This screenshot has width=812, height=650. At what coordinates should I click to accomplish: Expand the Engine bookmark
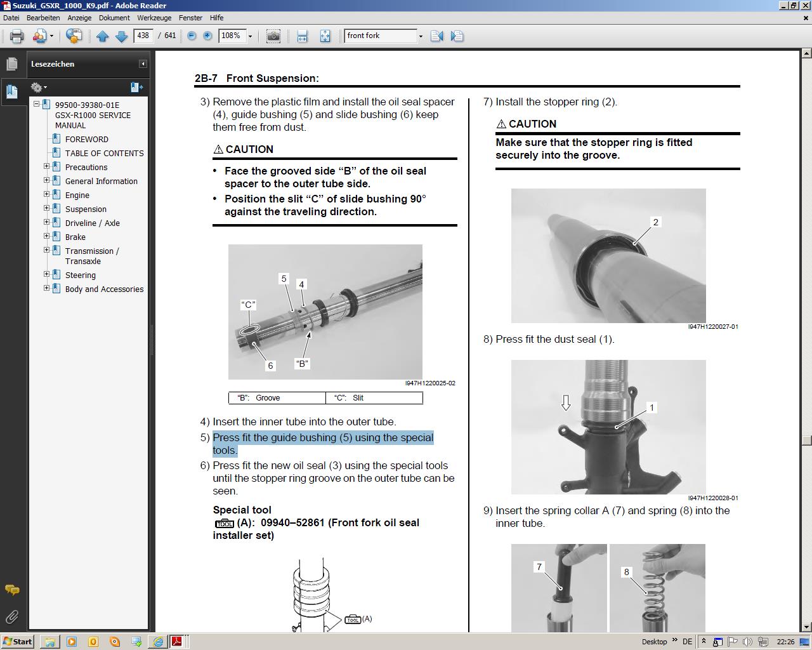point(46,194)
